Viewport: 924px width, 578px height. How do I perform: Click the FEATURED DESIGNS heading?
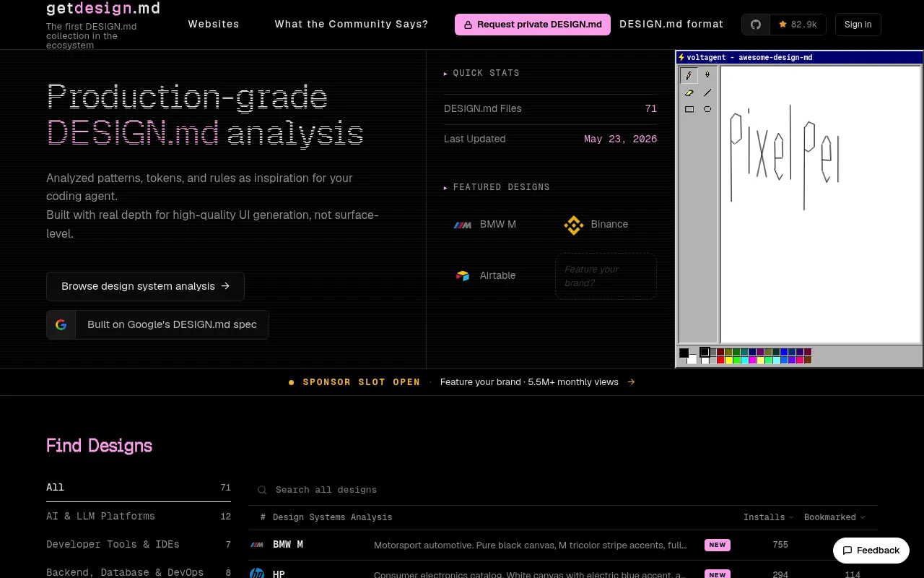click(502, 187)
